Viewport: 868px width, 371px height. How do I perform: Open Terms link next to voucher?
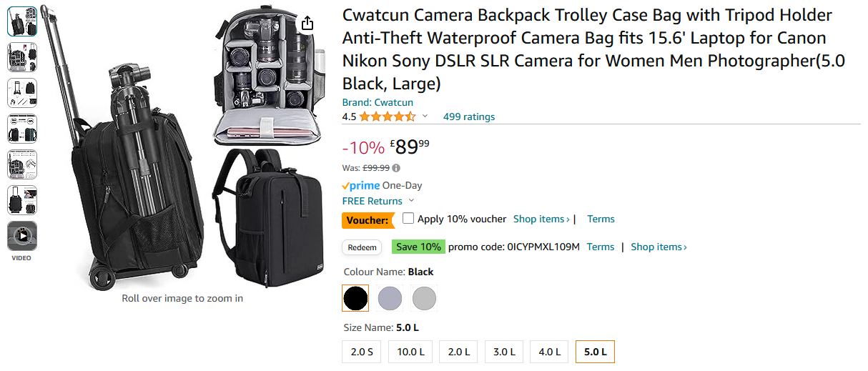click(x=601, y=219)
